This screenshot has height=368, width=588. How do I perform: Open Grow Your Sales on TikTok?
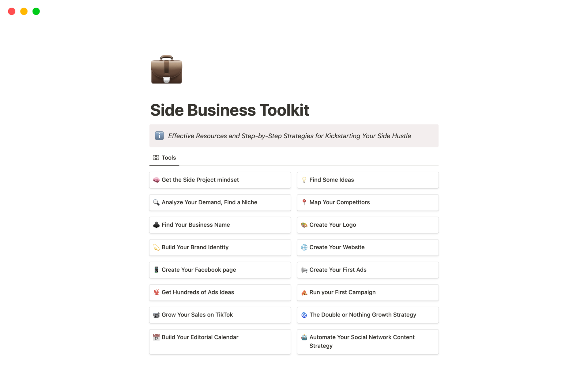click(220, 315)
